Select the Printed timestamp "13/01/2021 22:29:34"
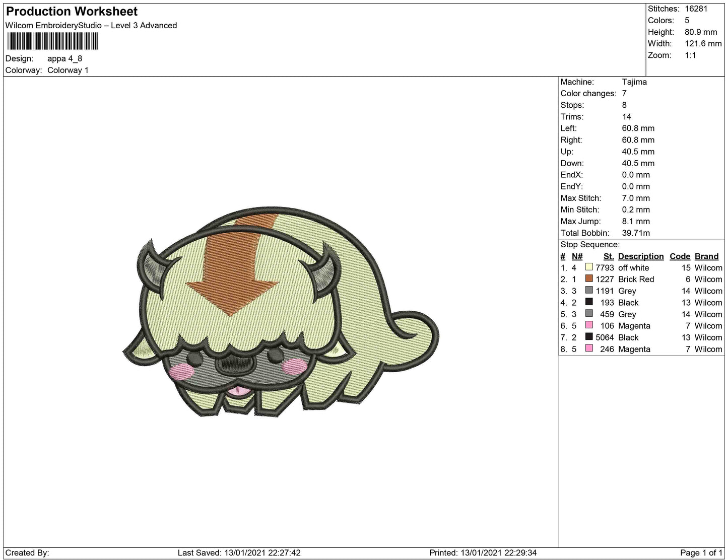This screenshot has width=728, height=560. 498,553
